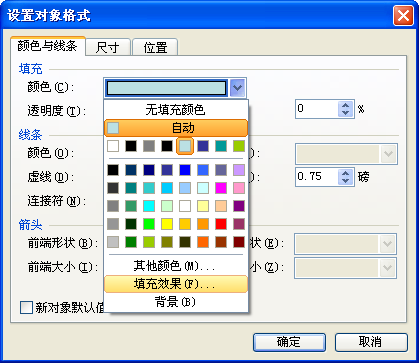Screen dimensions: 419x363
Task: Enable the 新对象默认值 checkbox
Action: 26,308
